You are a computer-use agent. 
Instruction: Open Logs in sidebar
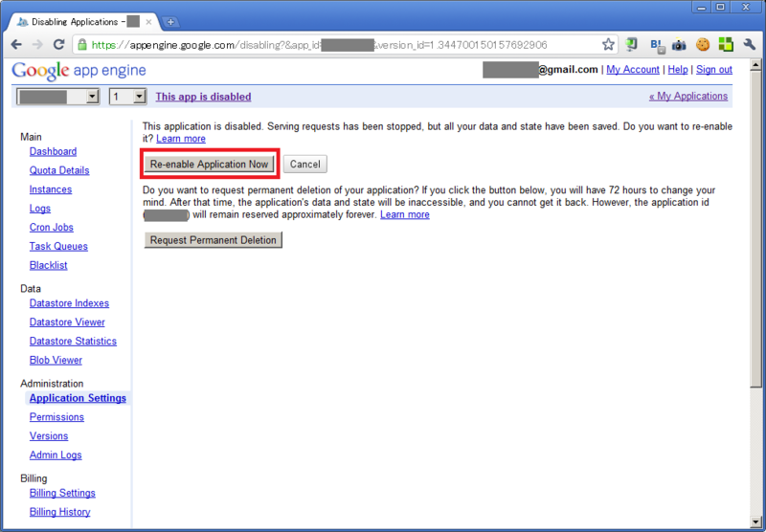point(40,209)
